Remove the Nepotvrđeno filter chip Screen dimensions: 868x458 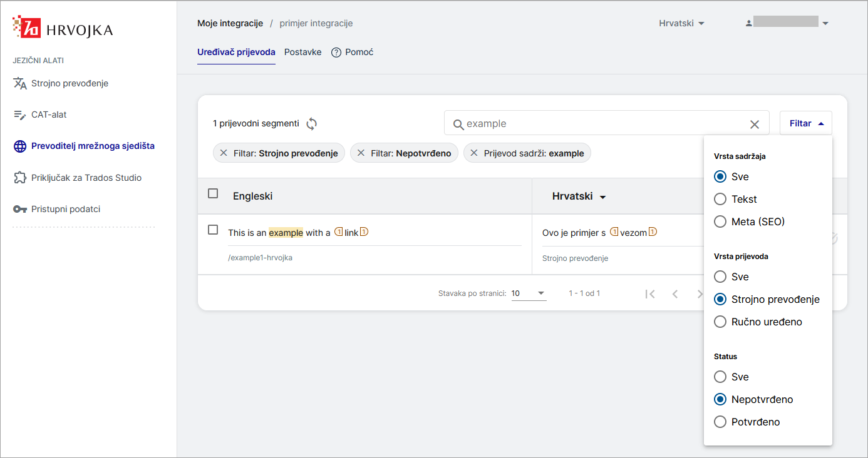pos(361,153)
